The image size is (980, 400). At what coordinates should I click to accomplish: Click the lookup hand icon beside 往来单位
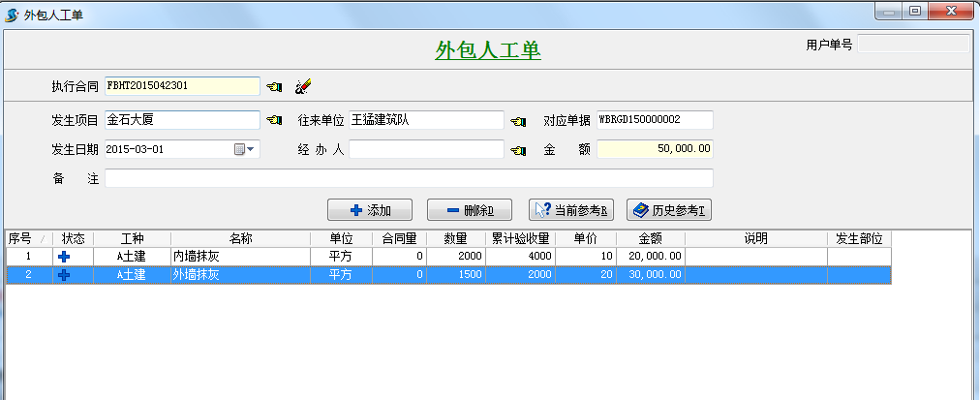pos(518,120)
